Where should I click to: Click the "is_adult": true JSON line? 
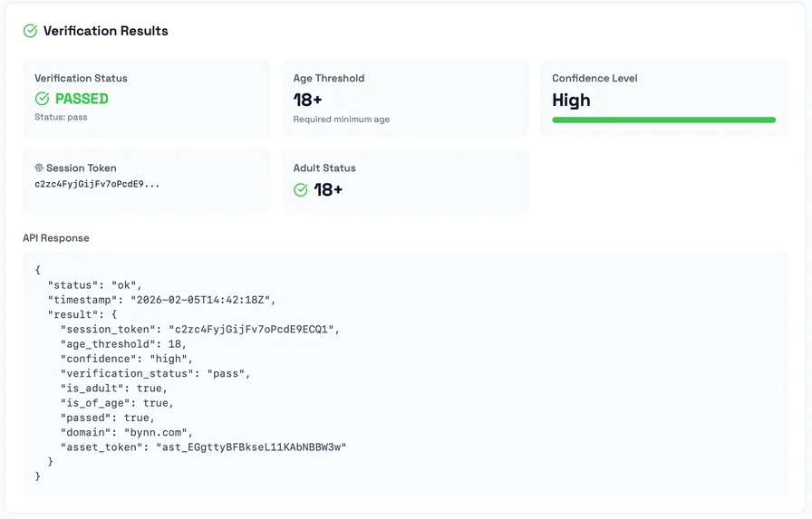[x=114, y=388]
